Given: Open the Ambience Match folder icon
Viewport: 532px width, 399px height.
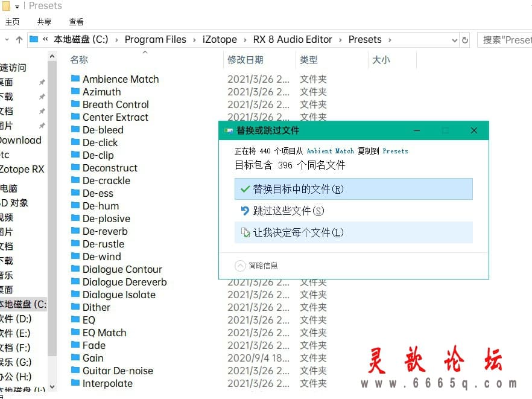Looking at the screenshot, I should pos(75,79).
